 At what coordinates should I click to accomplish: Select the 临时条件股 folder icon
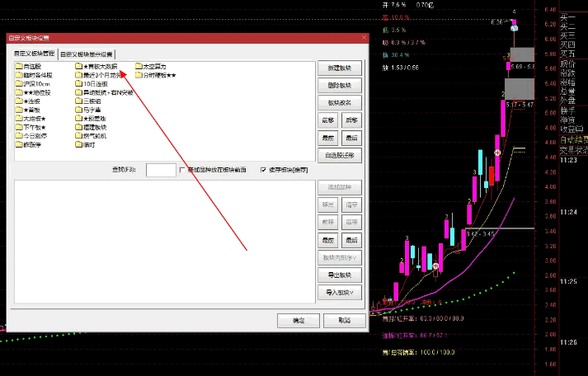(19, 75)
